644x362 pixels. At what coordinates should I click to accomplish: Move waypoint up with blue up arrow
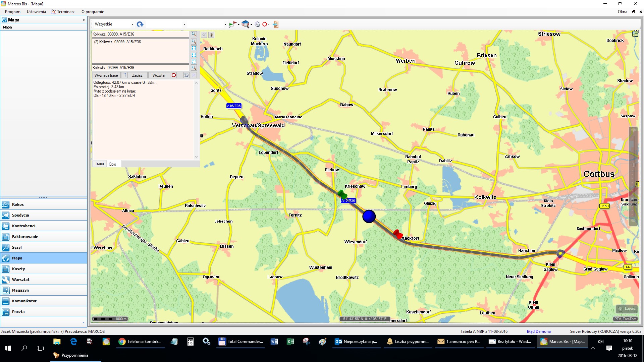point(194,48)
